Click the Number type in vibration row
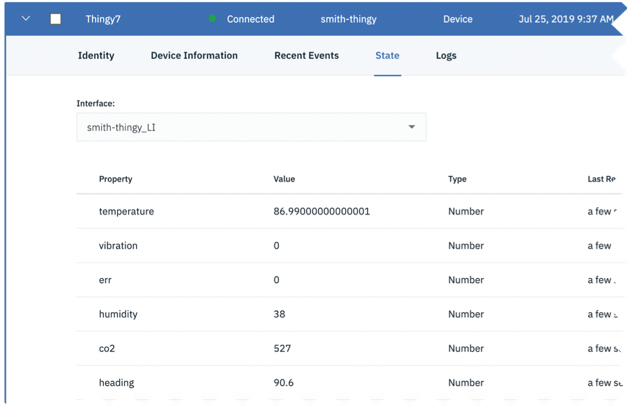 pos(466,246)
